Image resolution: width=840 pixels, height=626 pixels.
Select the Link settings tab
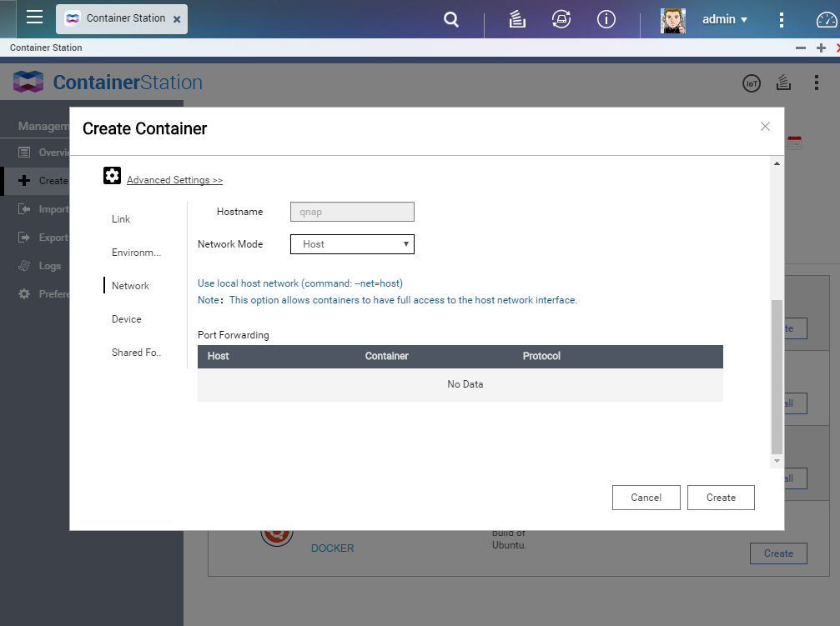121,219
